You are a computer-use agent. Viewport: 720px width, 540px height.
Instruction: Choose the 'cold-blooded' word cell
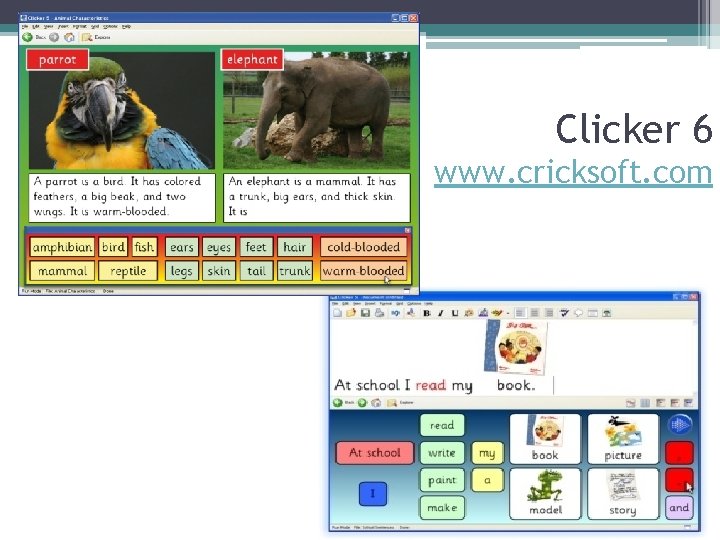pyautogui.click(x=363, y=247)
